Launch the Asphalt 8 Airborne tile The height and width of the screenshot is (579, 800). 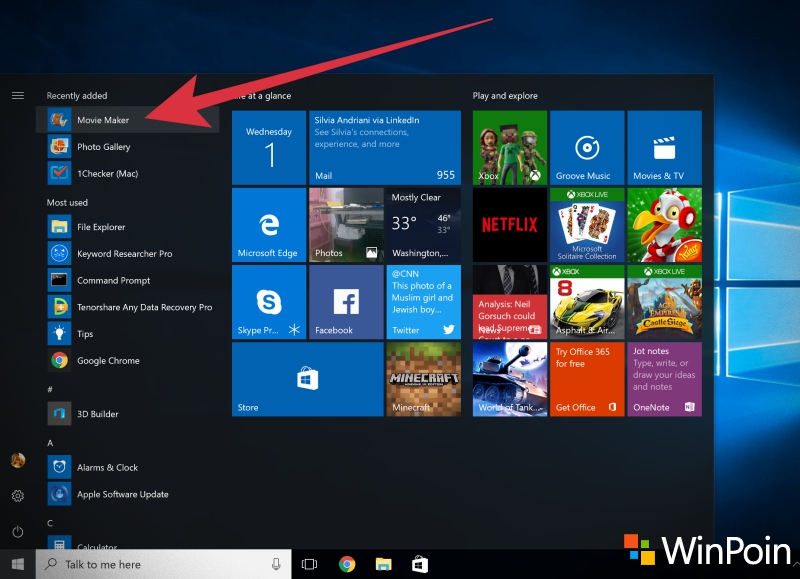pos(587,302)
